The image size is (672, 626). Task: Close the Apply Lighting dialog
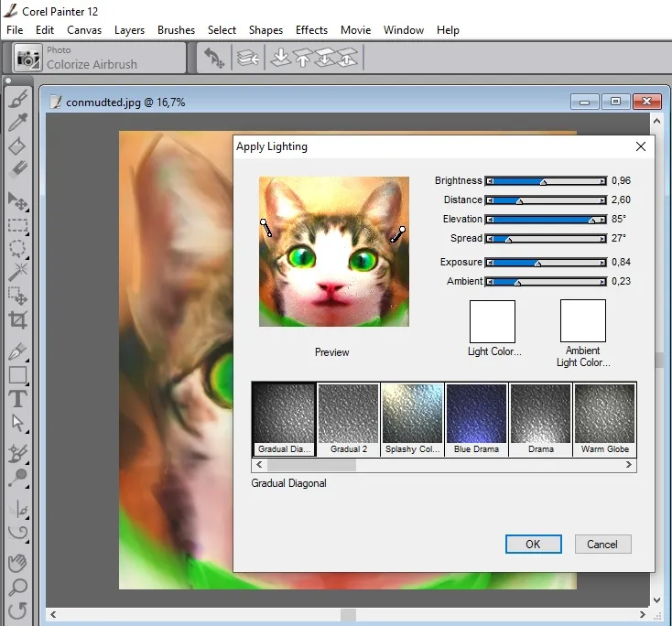pyautogui.click(x=641, y=146)
